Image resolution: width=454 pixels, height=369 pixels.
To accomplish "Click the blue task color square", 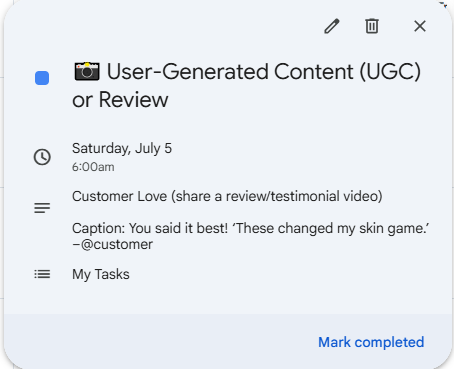I will 42,78.
